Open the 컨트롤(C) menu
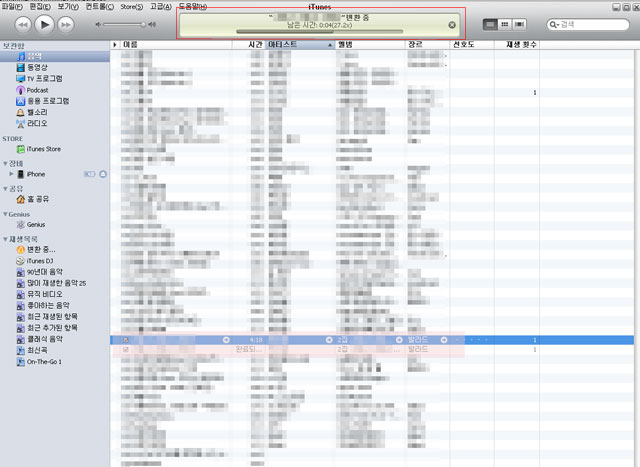 tap(100, 7)
